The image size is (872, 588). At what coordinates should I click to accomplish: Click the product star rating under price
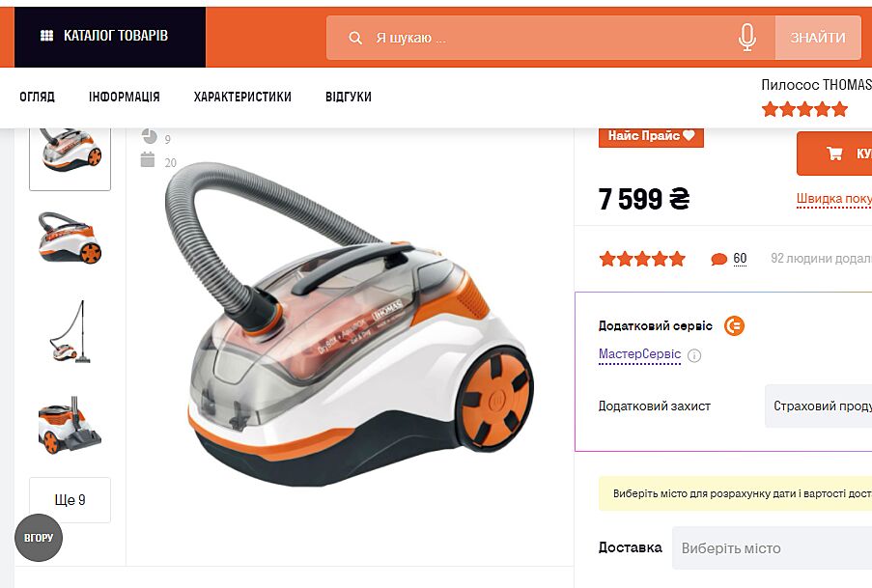point(642,259)
